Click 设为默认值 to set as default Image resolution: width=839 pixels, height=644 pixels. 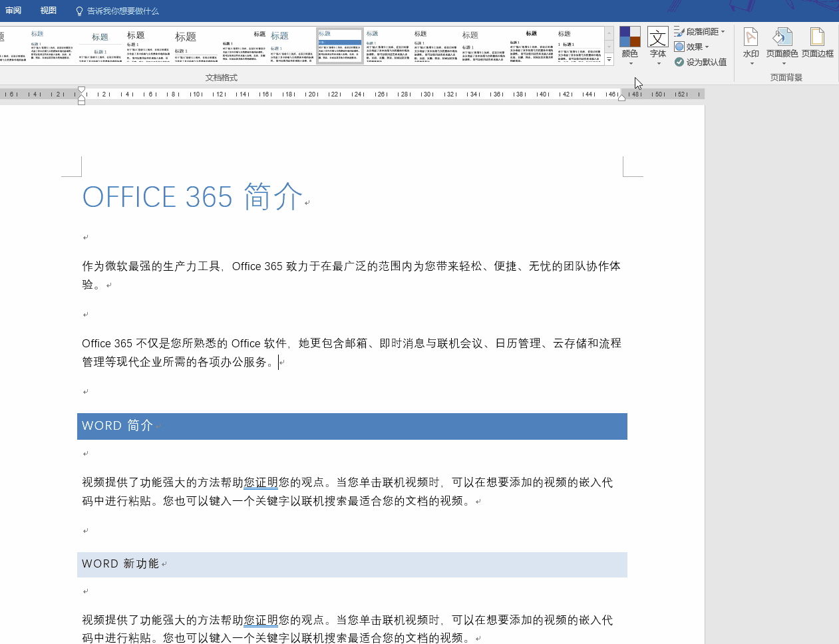pyautogui.click(x=700, y=62)
